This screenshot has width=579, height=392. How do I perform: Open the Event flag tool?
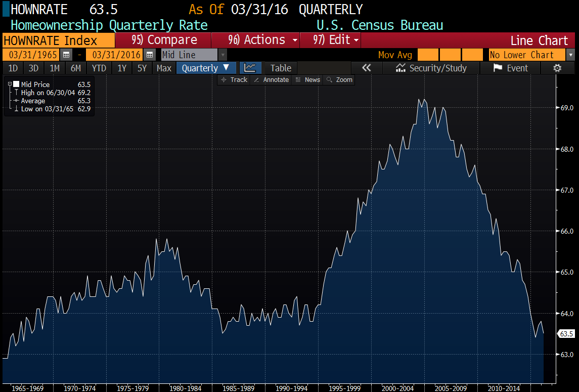click(x=510, y=68)
